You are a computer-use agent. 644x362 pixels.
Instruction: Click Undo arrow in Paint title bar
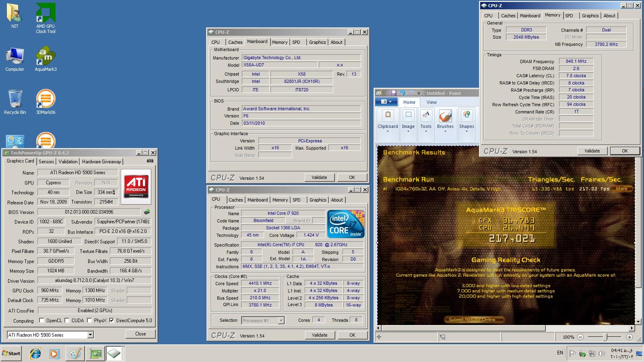tap(402, 93)
